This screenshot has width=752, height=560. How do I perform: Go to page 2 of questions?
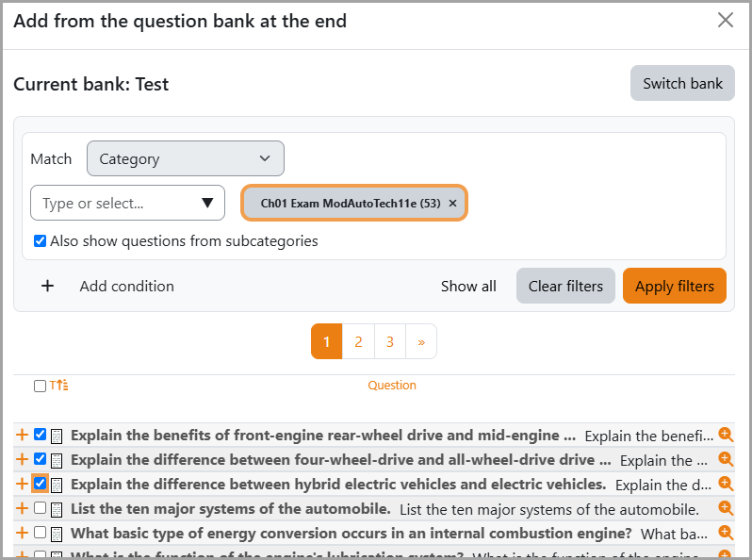358,341
